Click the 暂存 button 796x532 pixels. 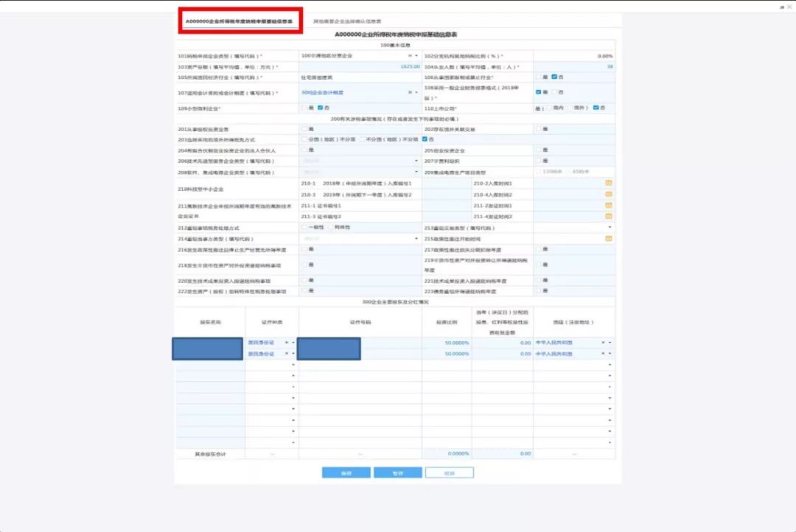point(397,473)
